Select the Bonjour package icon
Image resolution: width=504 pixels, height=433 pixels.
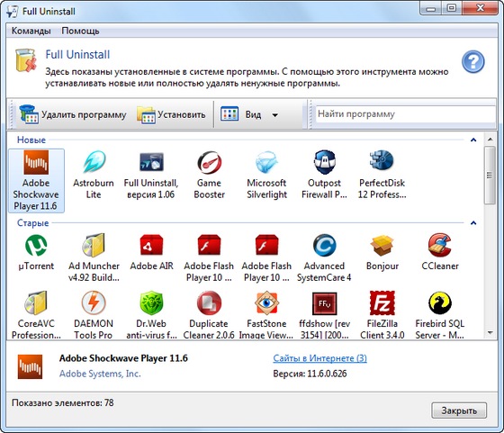click(382, 245)
